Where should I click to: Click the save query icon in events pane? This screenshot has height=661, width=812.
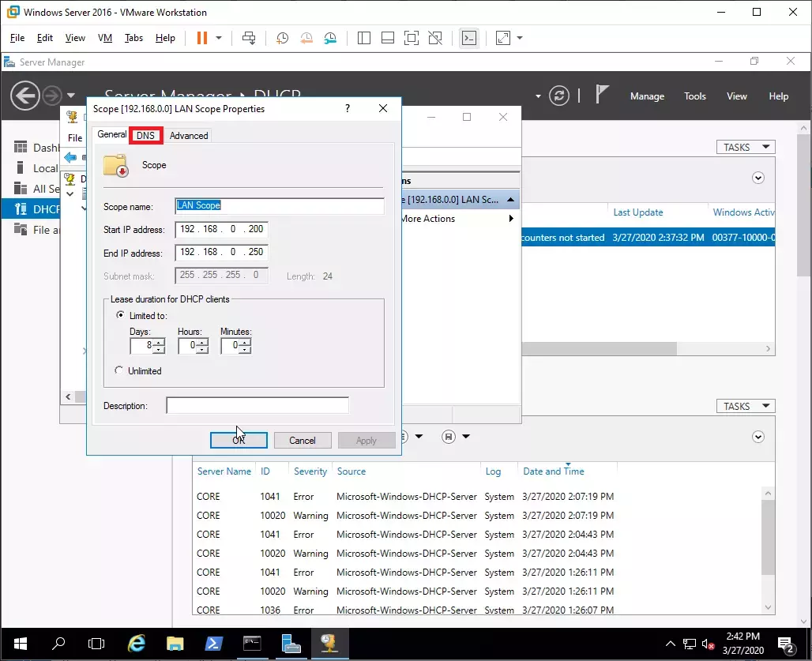pyautogui.click(x=449, y=437)
